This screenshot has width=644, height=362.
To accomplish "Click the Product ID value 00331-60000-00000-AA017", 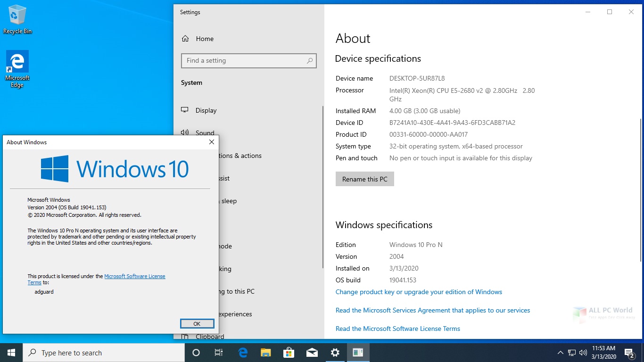I will point(429,134).
